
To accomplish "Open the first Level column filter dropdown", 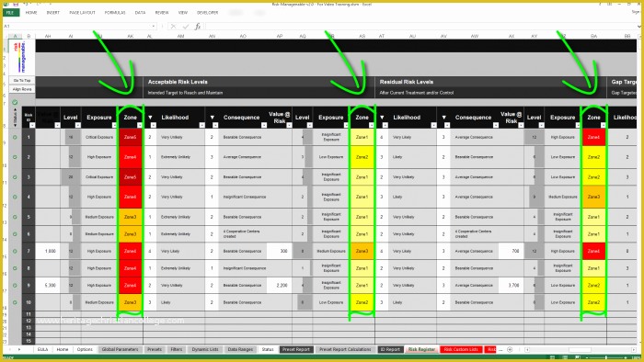I will [77, 125].
